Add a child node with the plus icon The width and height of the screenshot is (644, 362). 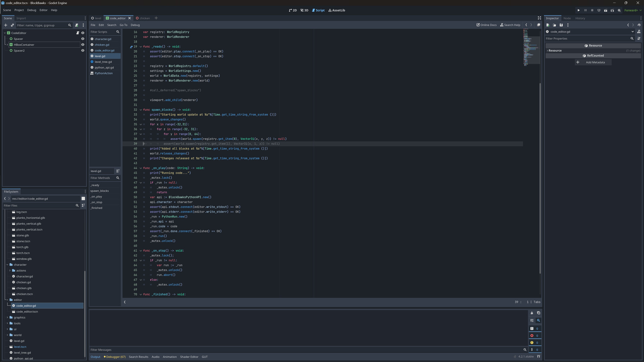point(6,25)
